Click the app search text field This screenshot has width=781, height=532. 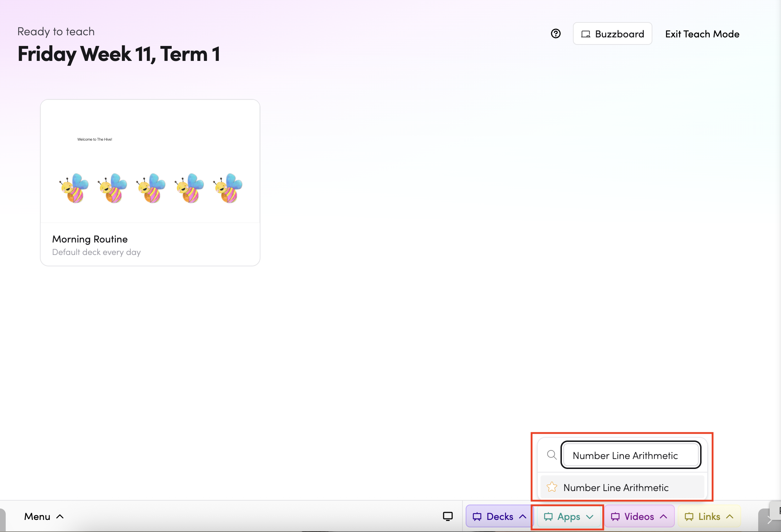pyautogui.click(x=630, y=455)
